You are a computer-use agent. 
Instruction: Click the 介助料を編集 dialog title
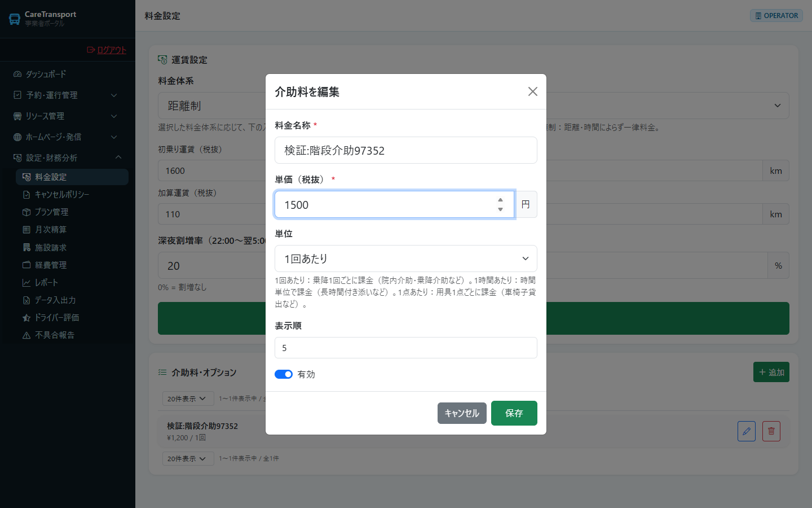(x=307, y=92)
